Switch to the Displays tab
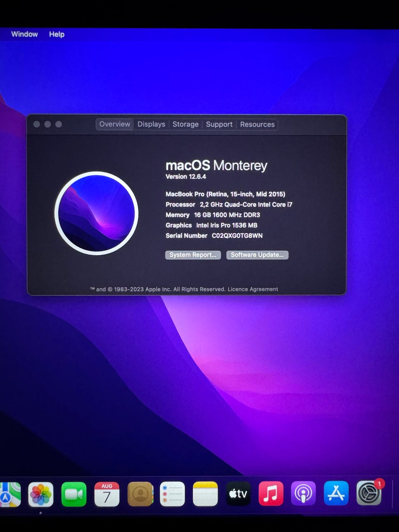The width and height of the screenshot is (399, 532). click(151, 124)
